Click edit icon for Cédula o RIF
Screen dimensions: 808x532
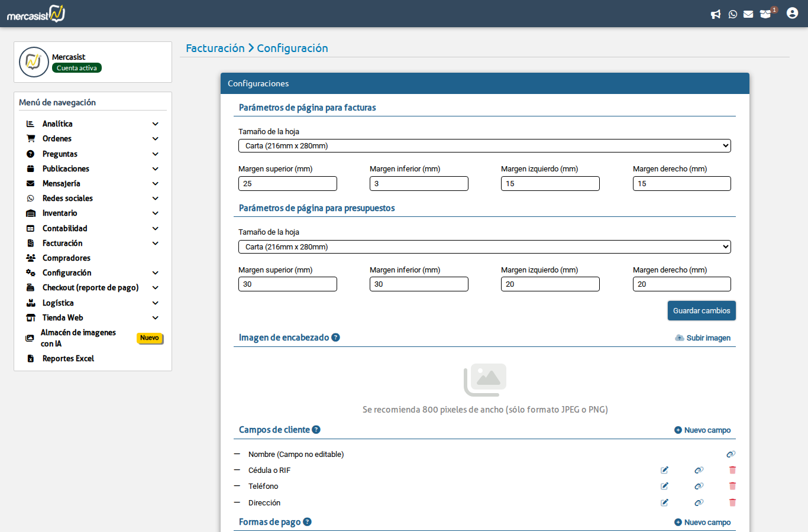coord(664,470)
